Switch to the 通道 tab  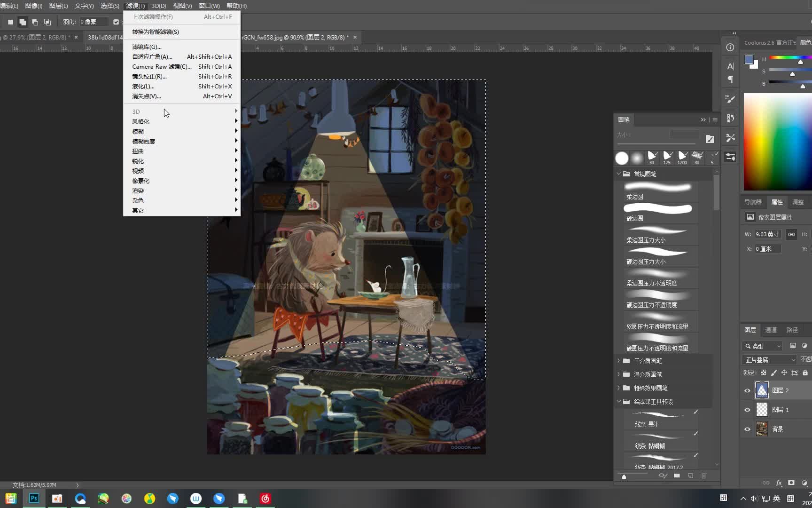[771, 330]
